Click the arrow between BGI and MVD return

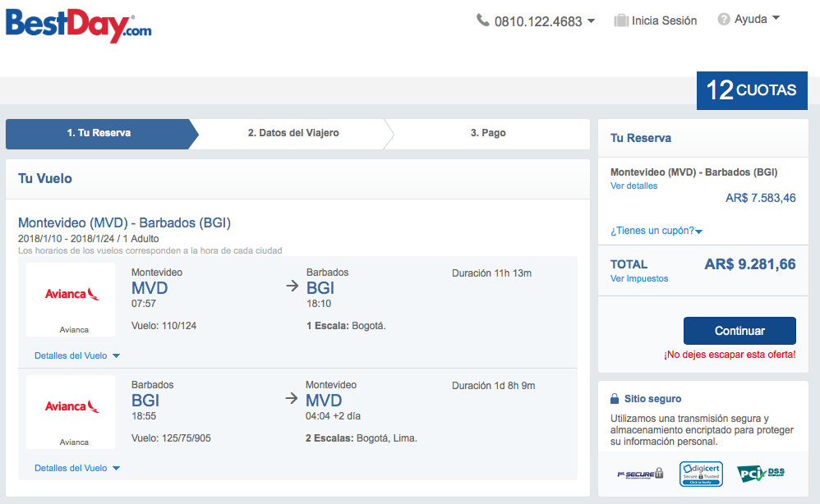292,398
